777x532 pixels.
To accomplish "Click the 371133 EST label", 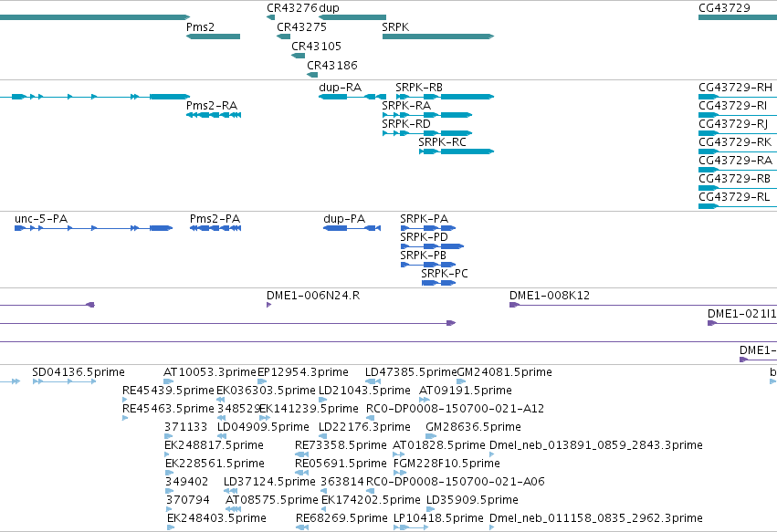I will (186, 427).
